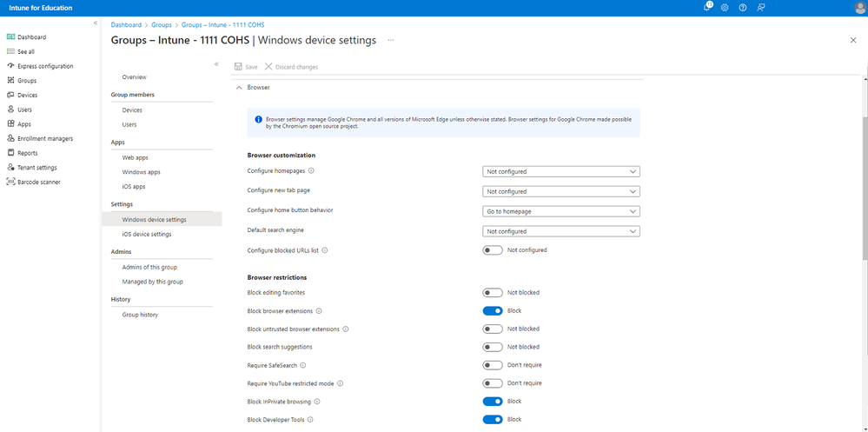This screenshot has height=432, width=868.
Task: Enable the Require SafeSearch toggle
Action: (x=493, y=365)
